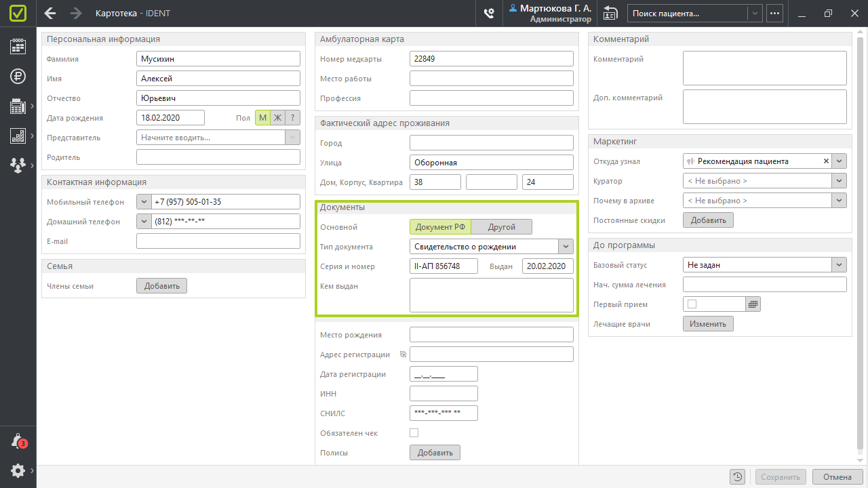Open settings gear in sidebar

(18, 470)
